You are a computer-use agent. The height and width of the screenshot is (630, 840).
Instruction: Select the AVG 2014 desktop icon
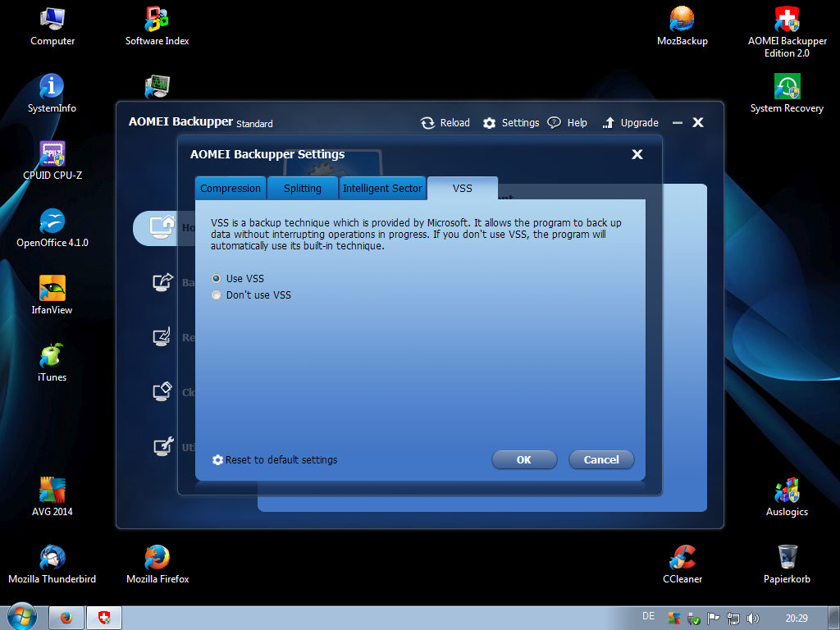coord(52,497)
